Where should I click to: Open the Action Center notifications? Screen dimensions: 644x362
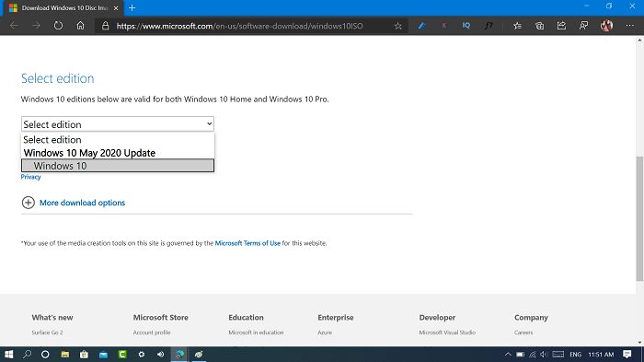[627, 355]
